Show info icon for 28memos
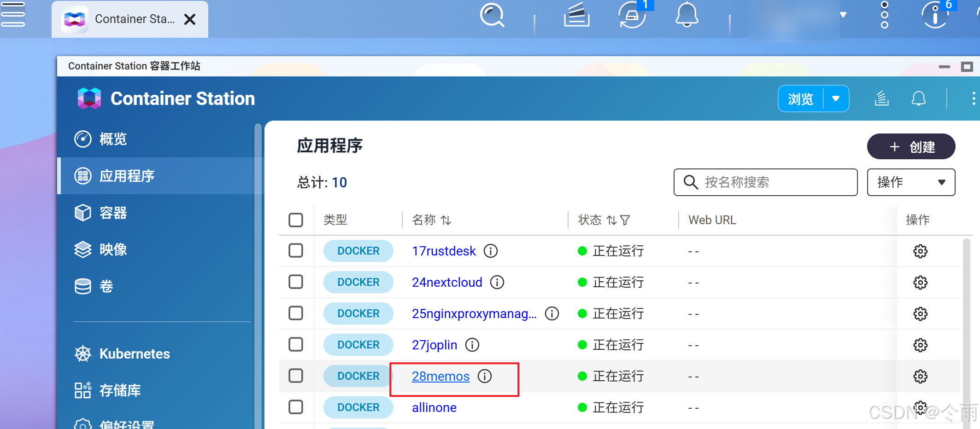The image size is (980, 429). point(485,376)
